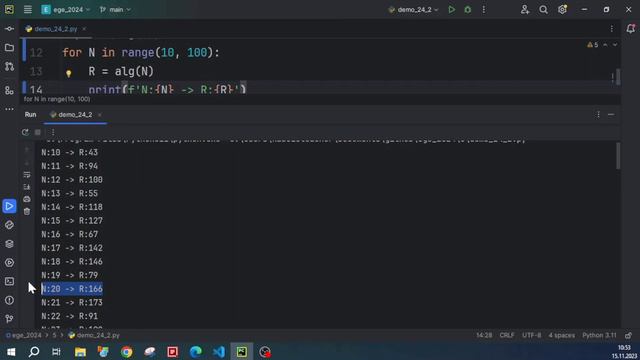Close the demo_24_2.py editor tab
Image resolution: width=640 pixels, height=360 pixels.
[x=84, y=29]
